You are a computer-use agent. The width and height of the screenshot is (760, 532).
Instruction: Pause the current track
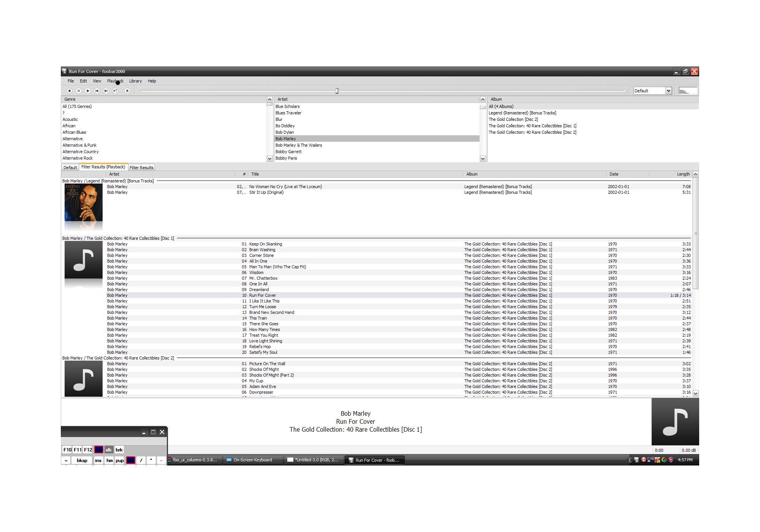pyautogui.click(x=79, y=91)
